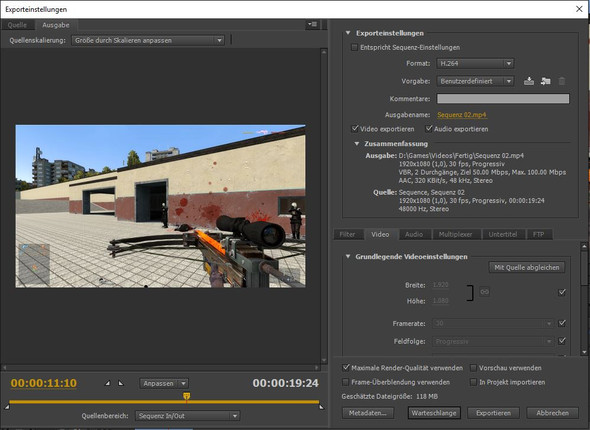Switch to the Quelle tab
This screenshot has height=430, width=590.
(x=17, y=25)
